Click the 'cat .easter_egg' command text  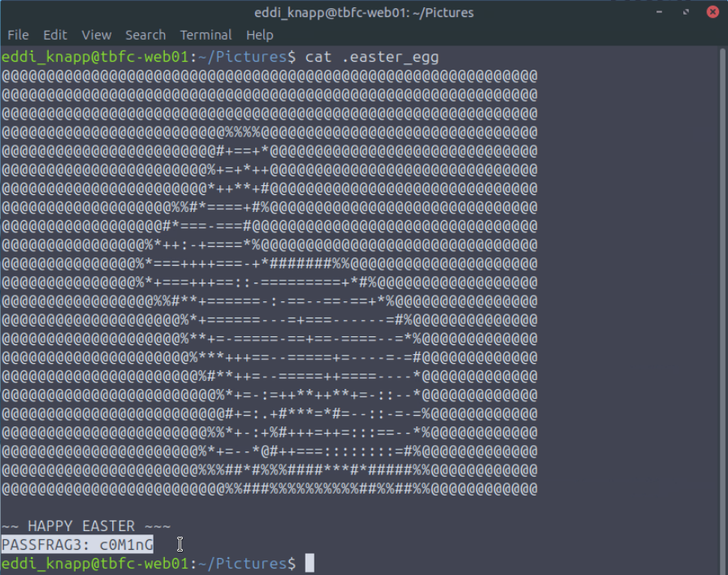(372, 58)
